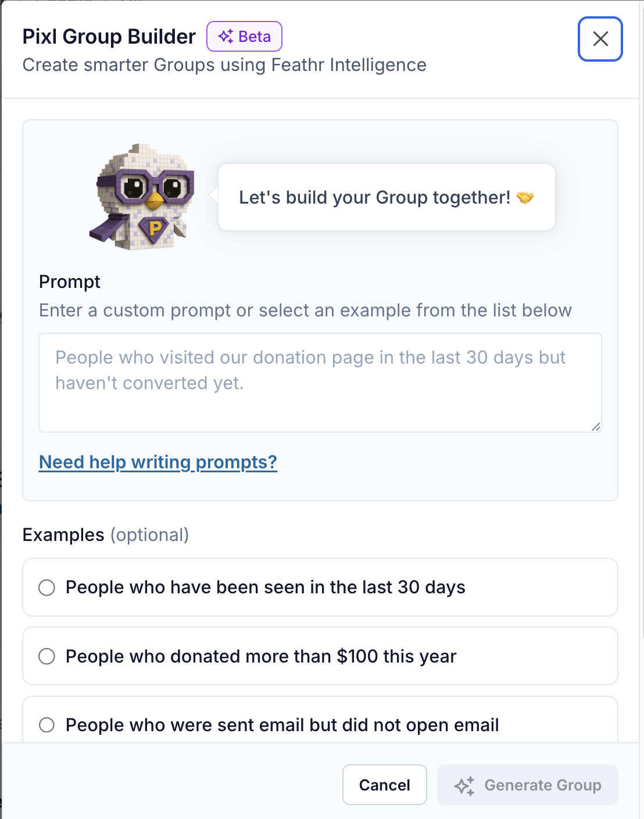Close the Pixl Group Builder dialog
This screenshot has height=819, width=644.
(x=600, y=39)
